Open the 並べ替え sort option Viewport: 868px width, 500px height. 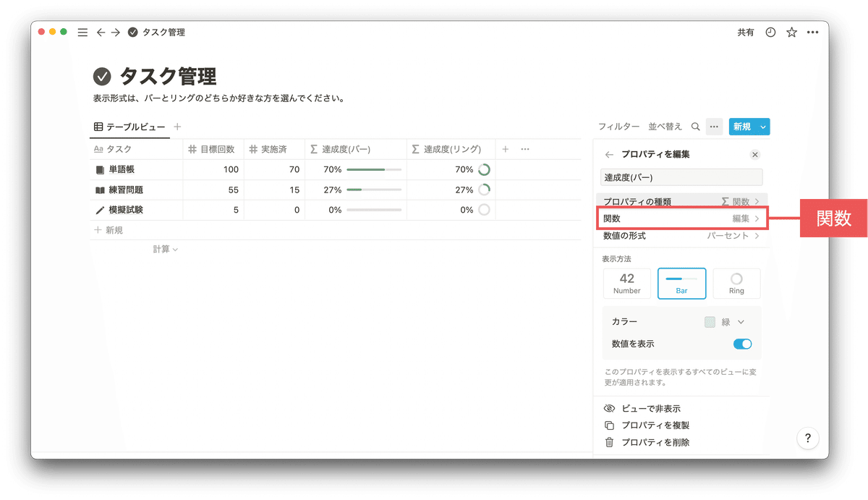[x=665, y=127]
